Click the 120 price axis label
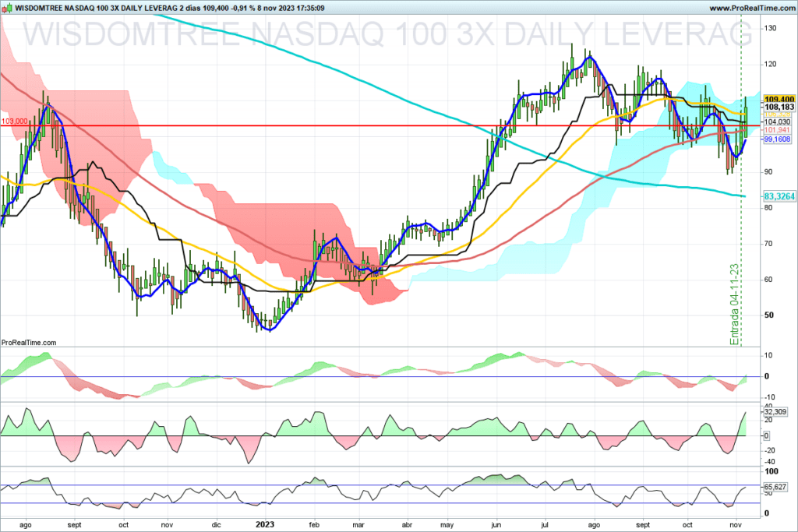Viewport: 798px width, 532px height. [x=771, y=64]
